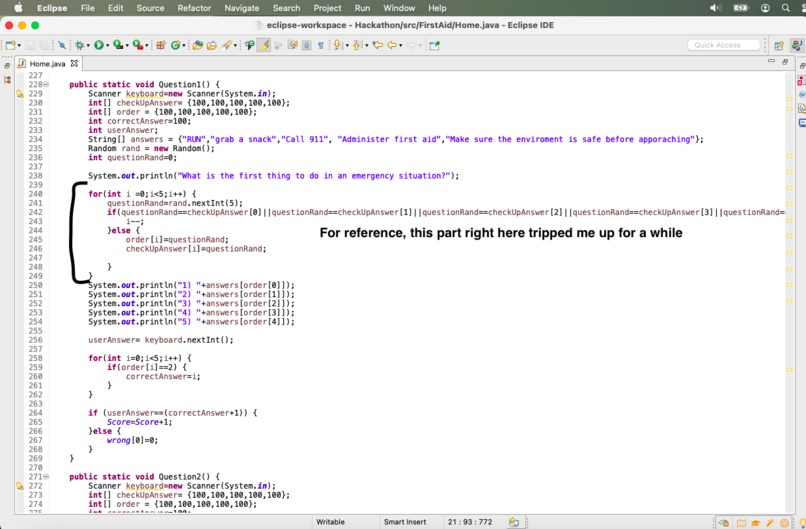
Task: Collapse the Question2 method fold marker
Action: pos(46,477)
